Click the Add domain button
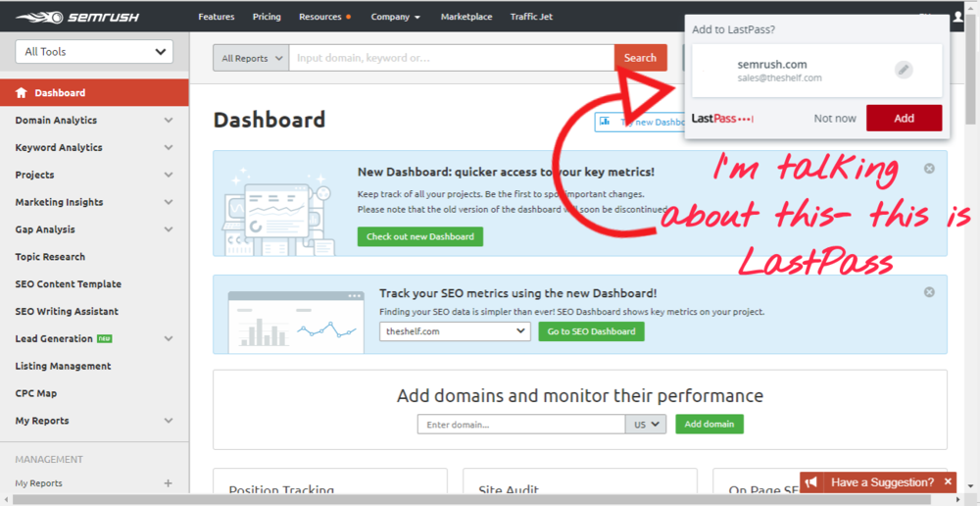Viewport: 980px width, 506px height. pyautogui.click(x=710, y=424)
